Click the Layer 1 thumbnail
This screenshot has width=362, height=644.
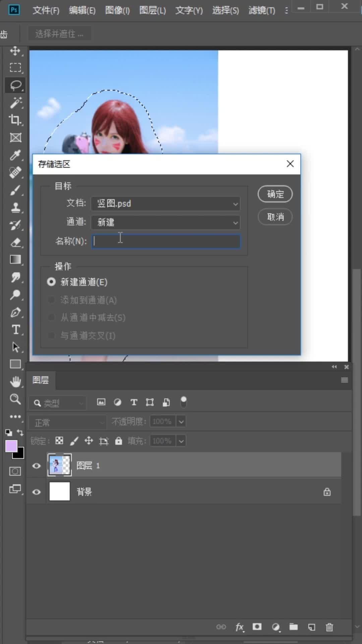coord(60,465)
